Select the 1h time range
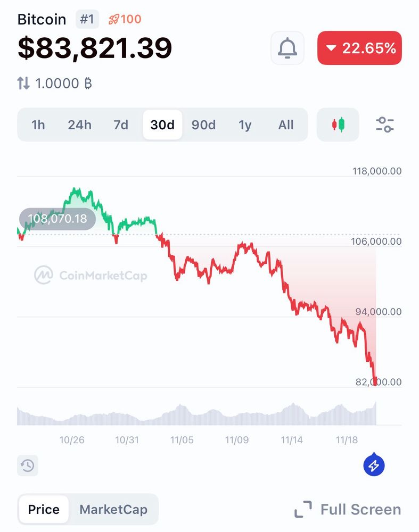 [38, 125]
